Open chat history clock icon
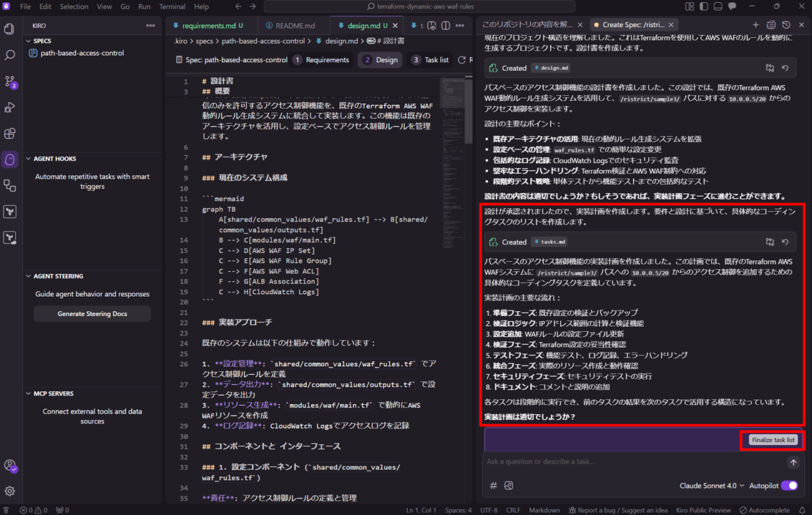 786,25
